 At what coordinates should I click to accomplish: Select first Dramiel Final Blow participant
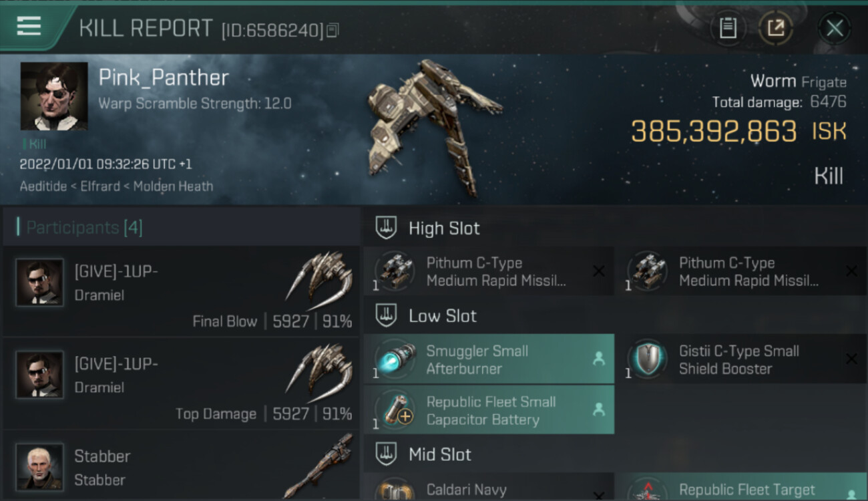[x=180, y=291]
